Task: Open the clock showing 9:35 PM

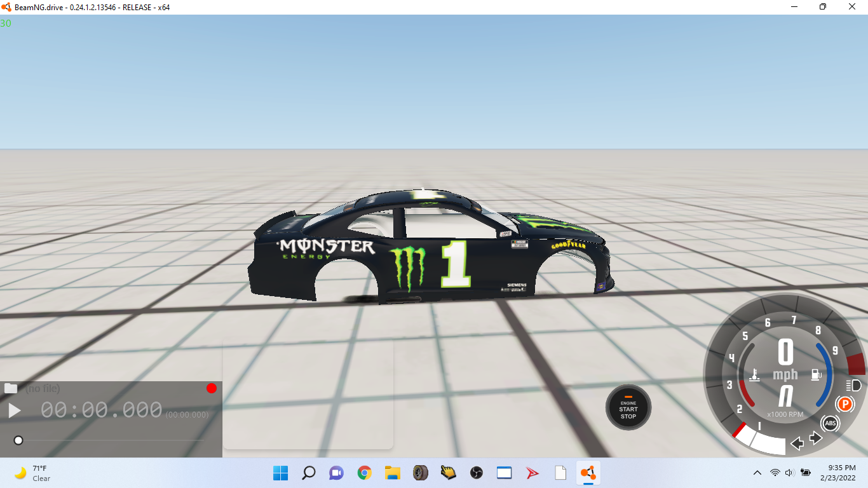Action: pyautogui.click(x=837, y=473)
